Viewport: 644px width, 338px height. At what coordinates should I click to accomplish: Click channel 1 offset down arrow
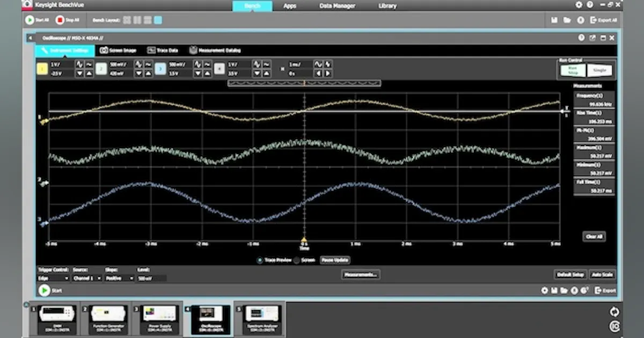coord(79,74)
